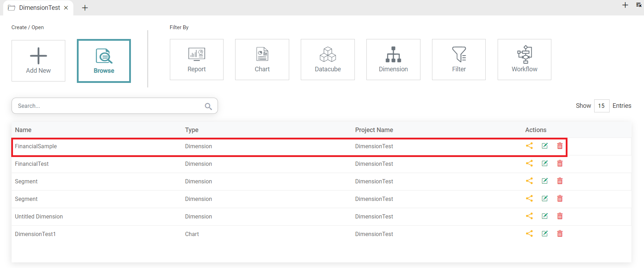Filter list by Datacube type
The height and width of the screenshot is (268, 644).
tap(327, 59)
